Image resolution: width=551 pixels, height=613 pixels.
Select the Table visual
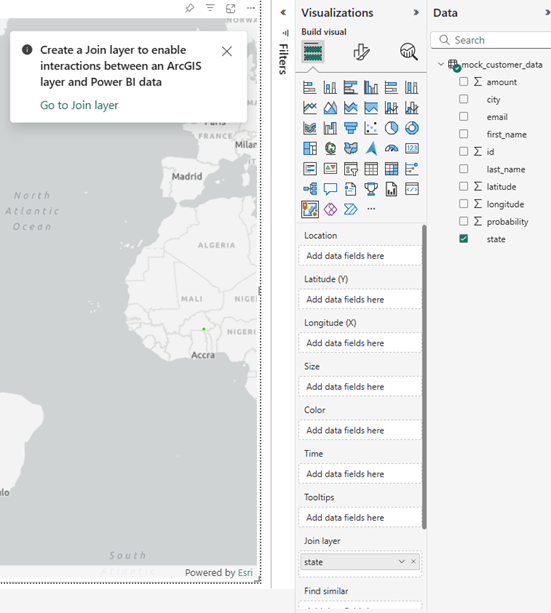click(371, 169)
